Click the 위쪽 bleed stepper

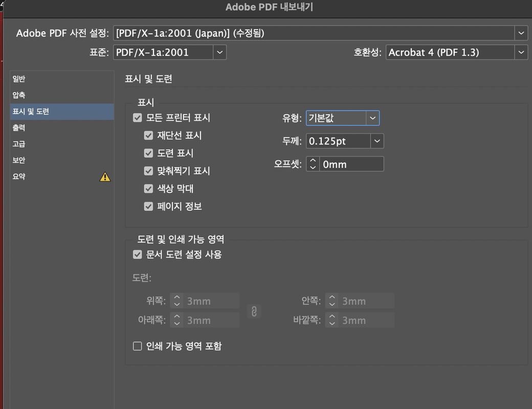[x=177, y=300]
